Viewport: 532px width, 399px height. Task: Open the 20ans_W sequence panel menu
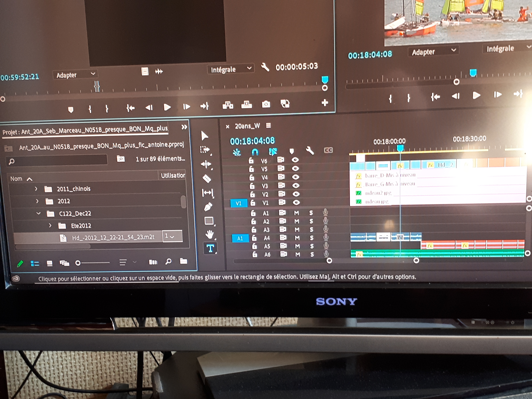pyautogui.click(x=268, y=125)
